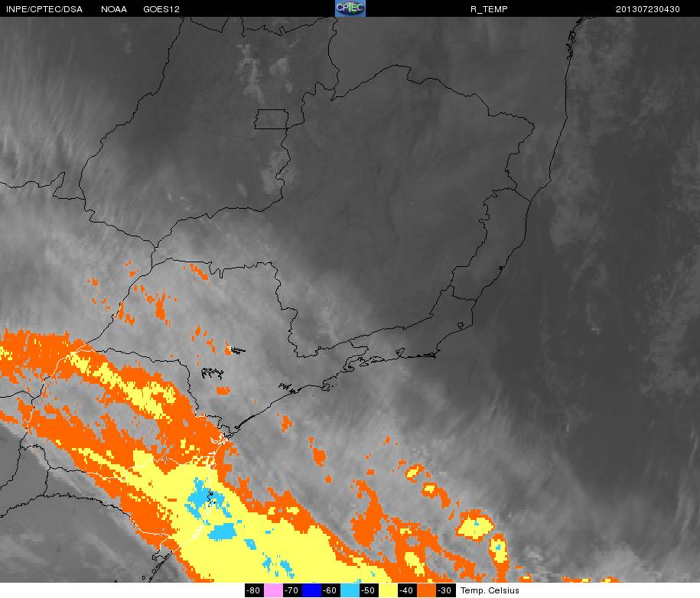This screenshot has width=700, height=598.
Task: Select the cyan legend color swatch
Action: point(350,590)
